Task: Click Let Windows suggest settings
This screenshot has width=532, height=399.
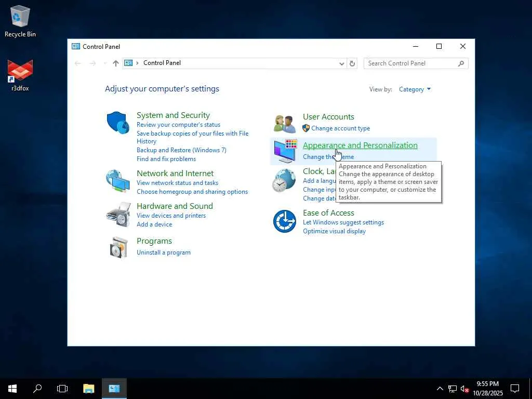Action: click(343, 222)
